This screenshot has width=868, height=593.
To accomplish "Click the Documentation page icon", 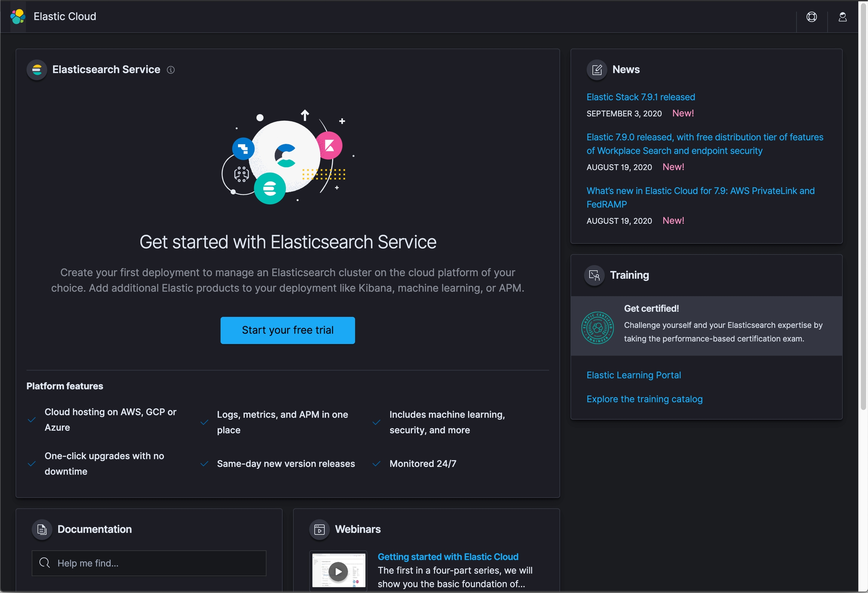I will tap(42, 529).
